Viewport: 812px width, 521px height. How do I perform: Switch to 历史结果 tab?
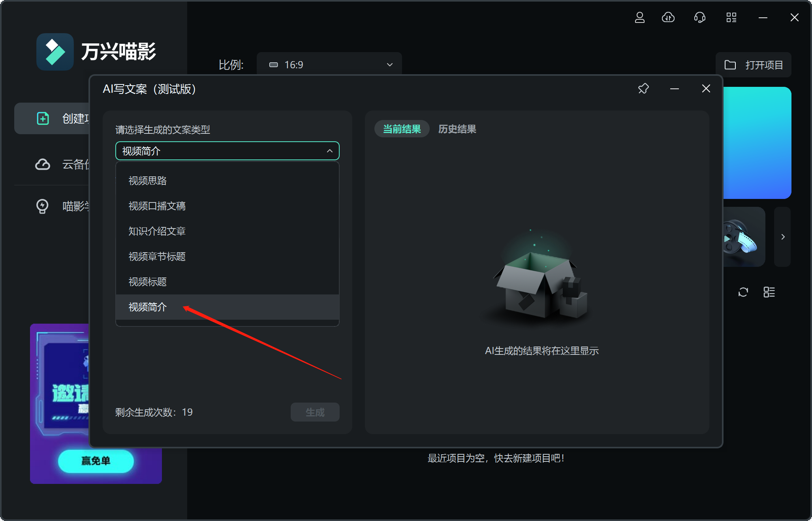[x=457, y=129]
